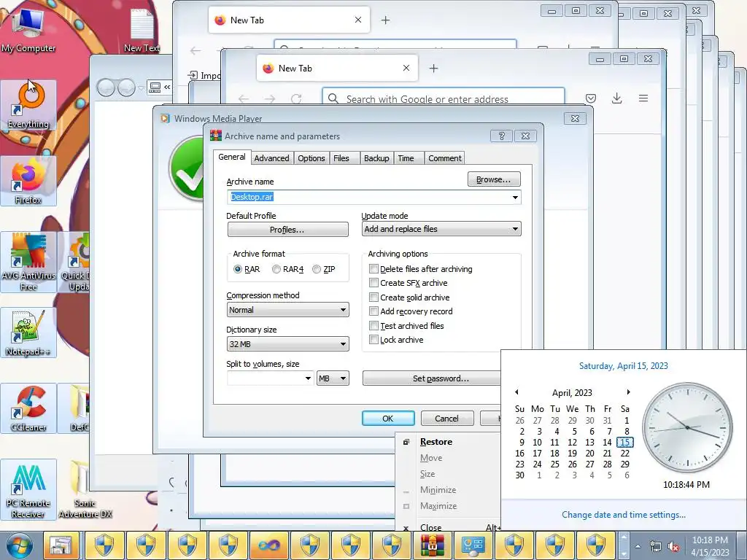Enable the Lock archive option

click(x=396, y=340)
